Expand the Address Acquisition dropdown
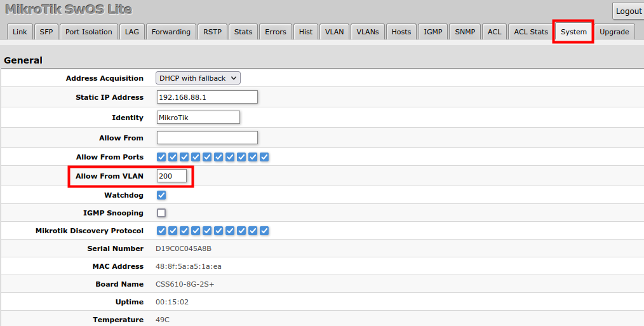This screenshot has width=644, height=326. (198, 78)
